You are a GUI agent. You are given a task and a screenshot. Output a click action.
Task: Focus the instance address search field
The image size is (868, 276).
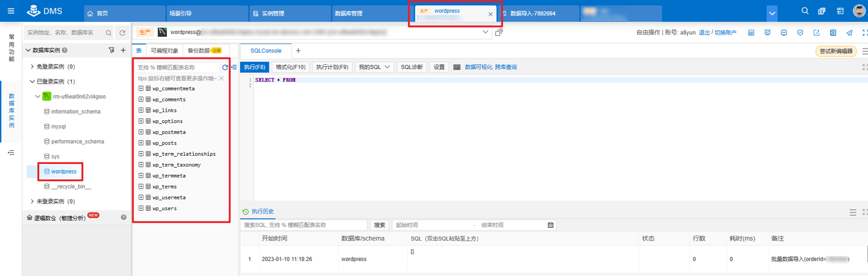point(69,33)
